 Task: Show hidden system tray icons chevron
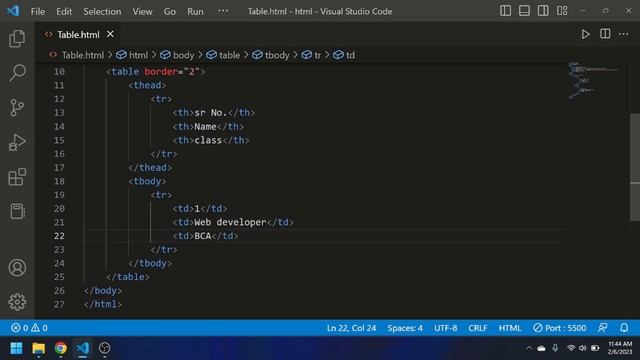click(529, 348)
